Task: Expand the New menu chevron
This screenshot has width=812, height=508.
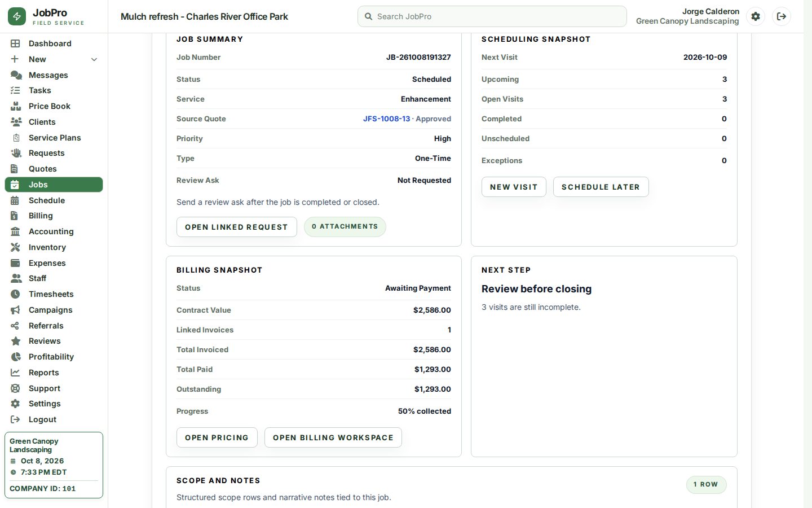Action: [94, 59]
